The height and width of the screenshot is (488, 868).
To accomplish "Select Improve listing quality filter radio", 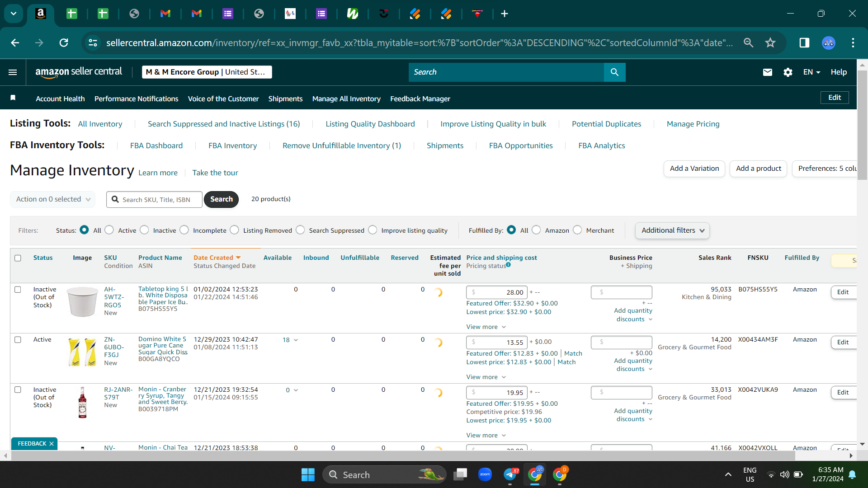I will pos(373,230).
